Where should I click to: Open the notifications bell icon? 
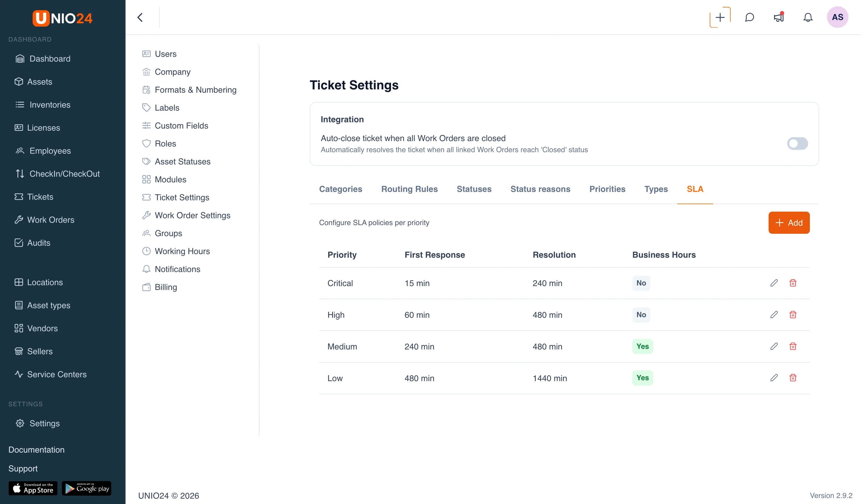pyautogui.click(x=808, y=17)
